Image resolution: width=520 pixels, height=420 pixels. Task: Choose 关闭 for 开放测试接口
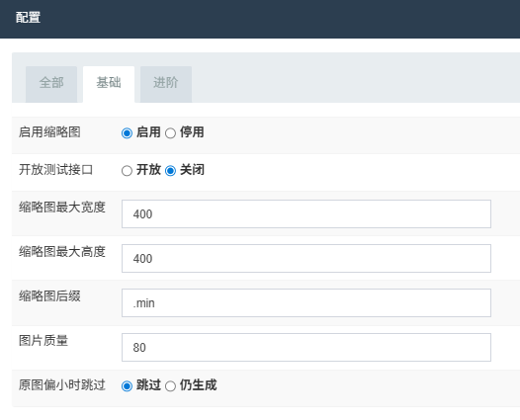170,171
